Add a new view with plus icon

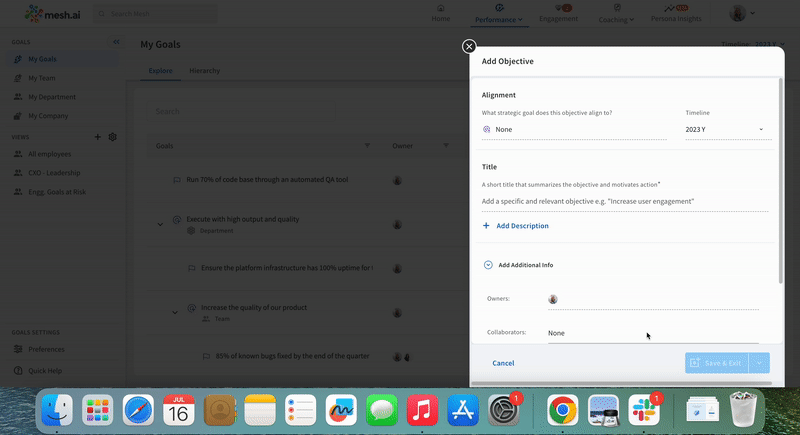pos(97,137)
